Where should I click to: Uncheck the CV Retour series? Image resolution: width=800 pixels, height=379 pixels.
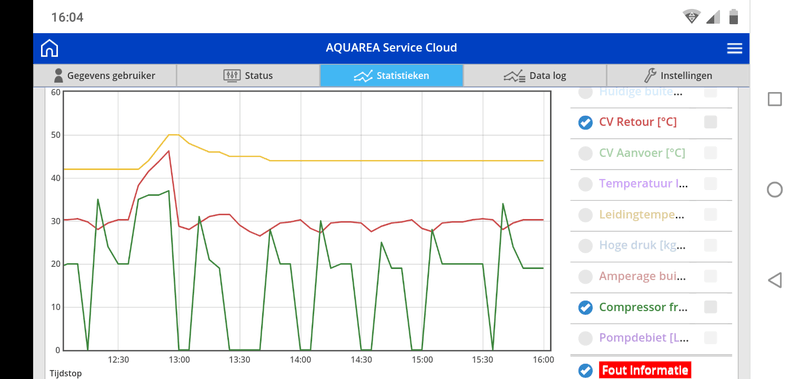click(x=585, y=122)
